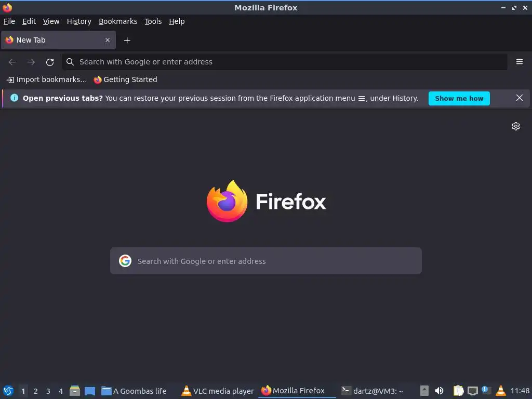Open the History menu
532x399 pixels.
point(79,21)
